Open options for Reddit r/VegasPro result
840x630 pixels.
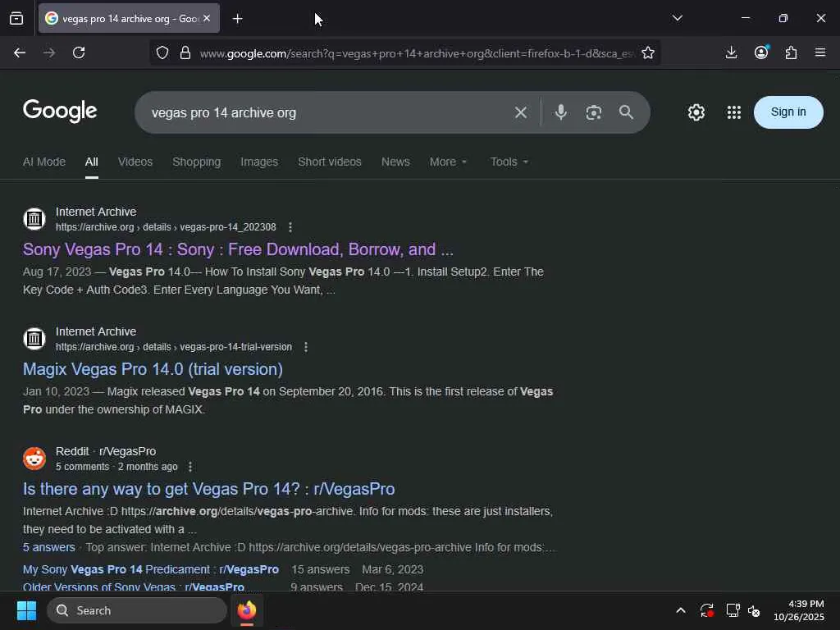pyautogui.click(x=190, y=467)
